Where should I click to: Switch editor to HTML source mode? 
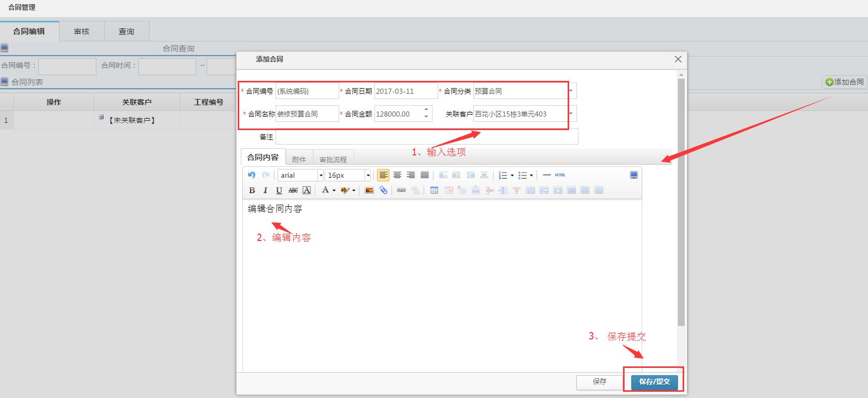coord(560,175)
